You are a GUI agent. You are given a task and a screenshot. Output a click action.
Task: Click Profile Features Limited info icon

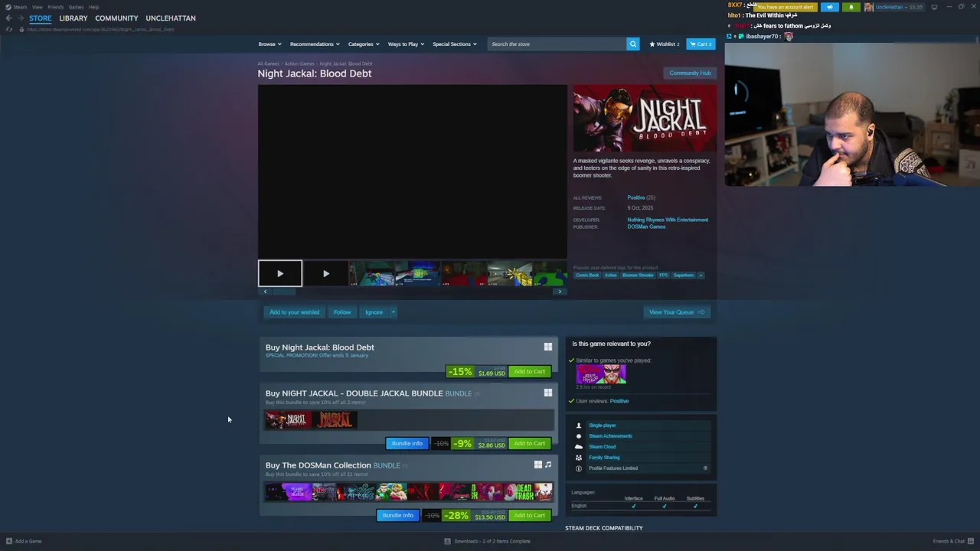579,468
